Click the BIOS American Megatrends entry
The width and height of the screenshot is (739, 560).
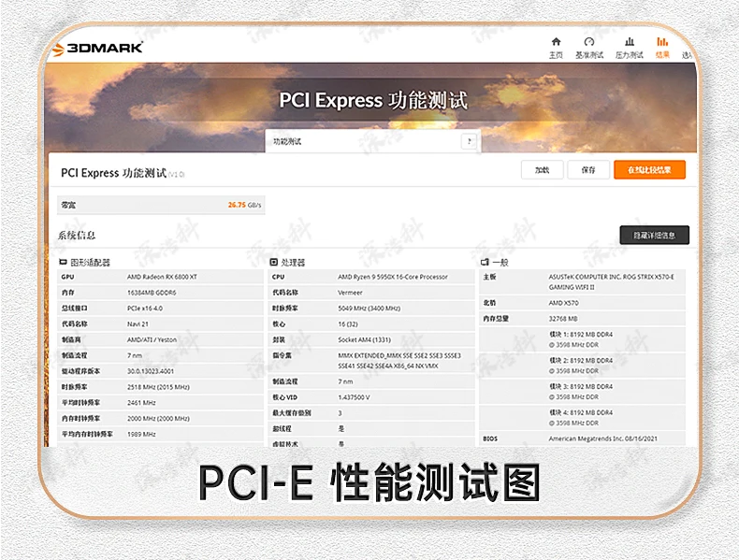click(x=606, y=438)
